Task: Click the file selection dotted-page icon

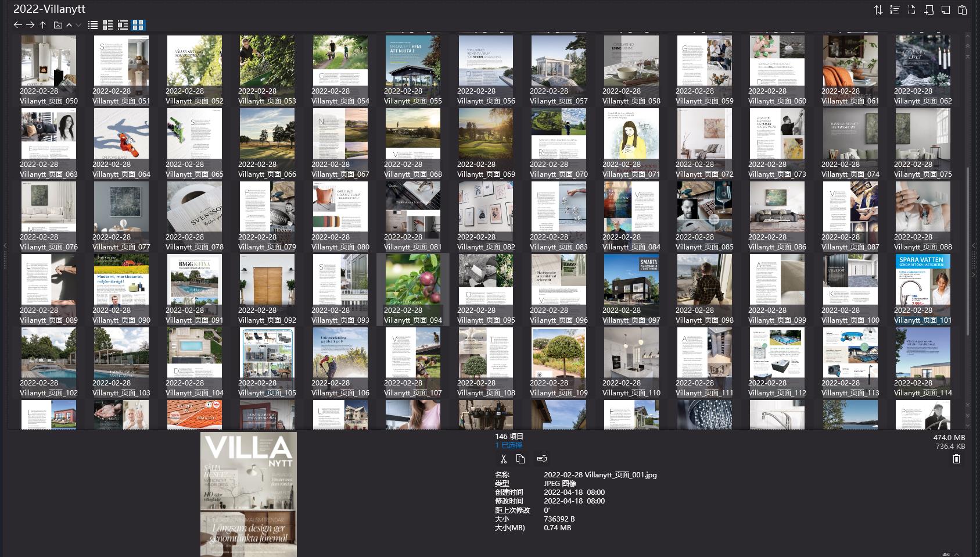Action: (911, 10)
